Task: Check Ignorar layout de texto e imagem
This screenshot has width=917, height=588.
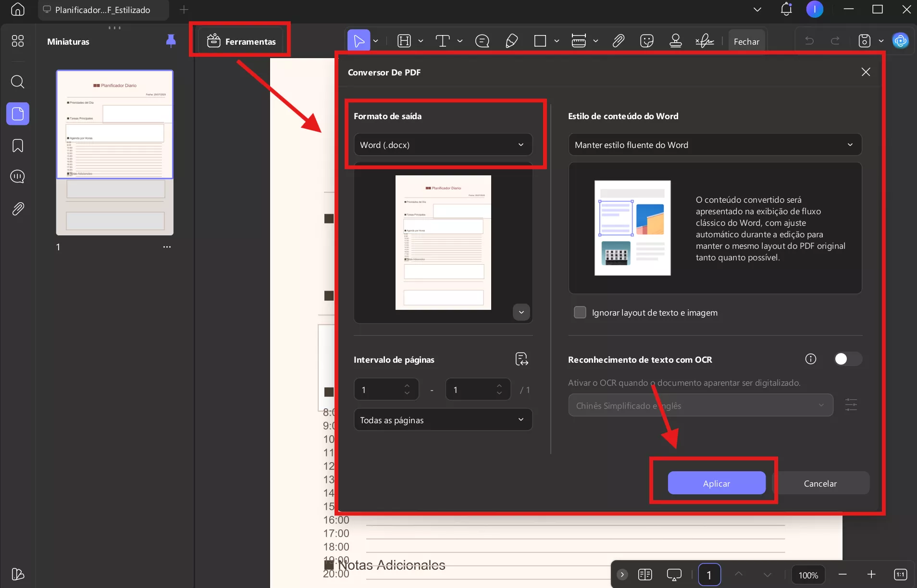Action: pyautogui.click(x=580, y=312)
